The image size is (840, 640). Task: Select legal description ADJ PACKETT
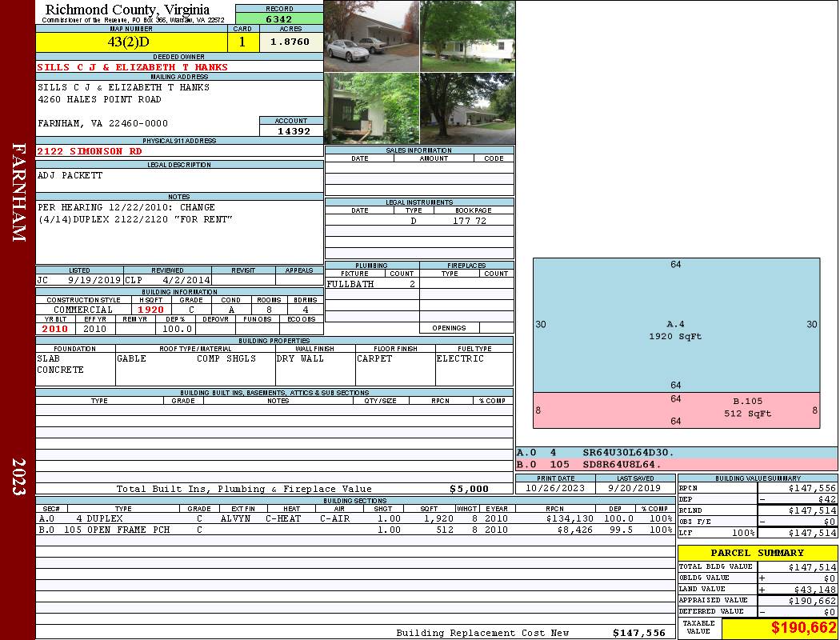pos(70,175)
